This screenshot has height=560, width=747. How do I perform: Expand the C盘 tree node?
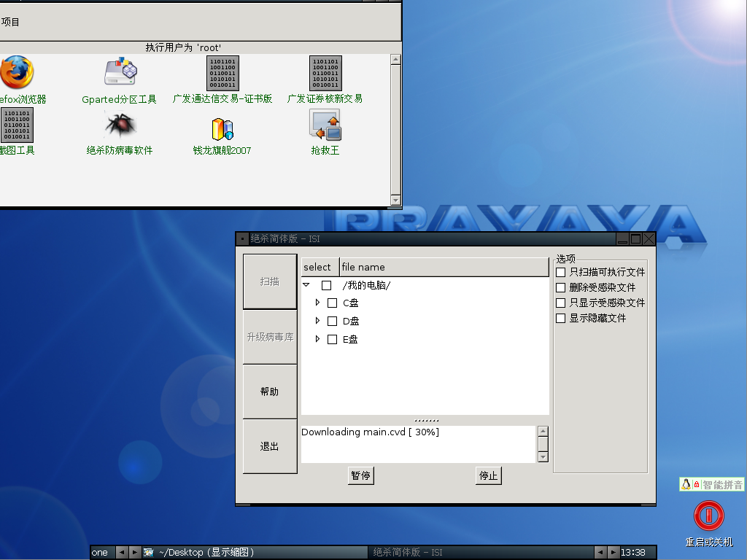click(317, 303)
